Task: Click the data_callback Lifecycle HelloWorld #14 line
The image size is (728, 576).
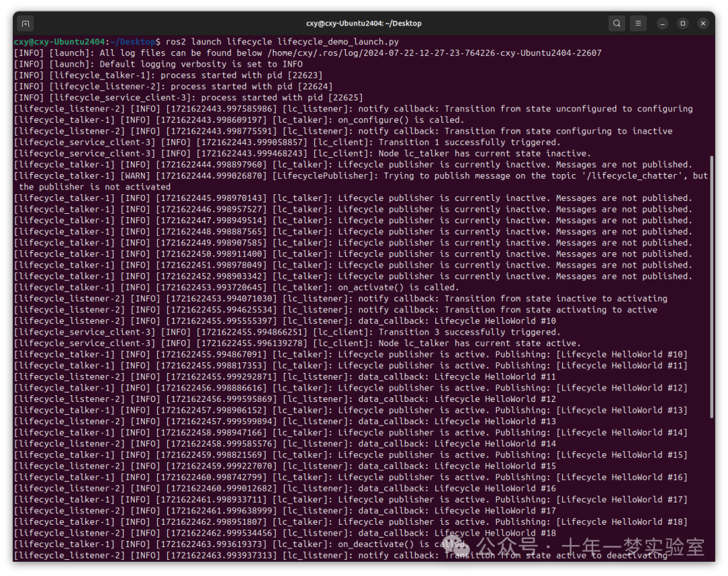Action: click(x=285, y=444)
